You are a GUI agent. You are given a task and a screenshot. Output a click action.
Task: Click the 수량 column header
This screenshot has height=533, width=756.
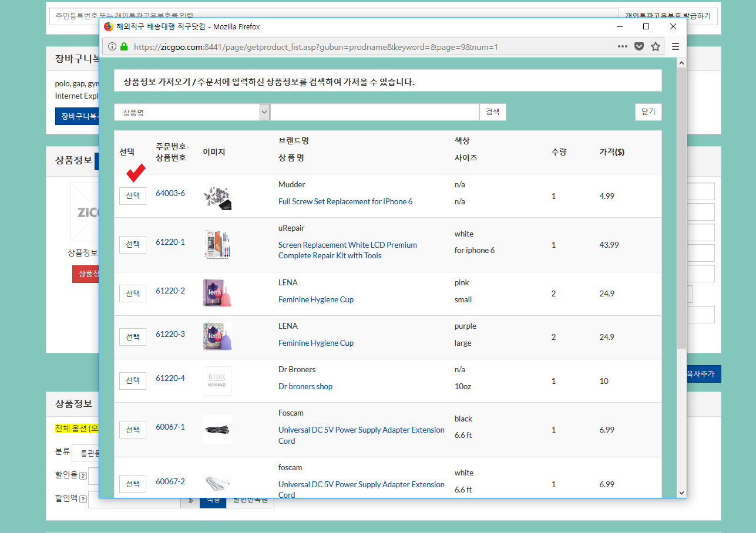[559, 152]
